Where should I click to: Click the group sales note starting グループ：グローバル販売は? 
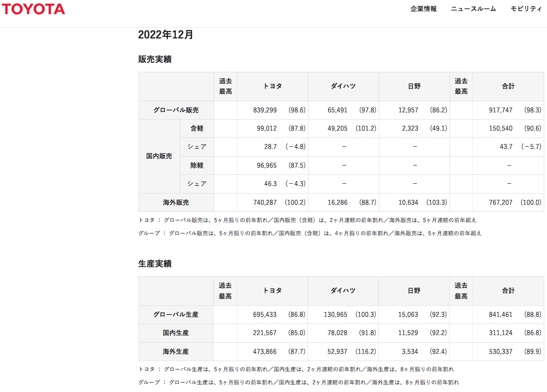click(310, 233)
